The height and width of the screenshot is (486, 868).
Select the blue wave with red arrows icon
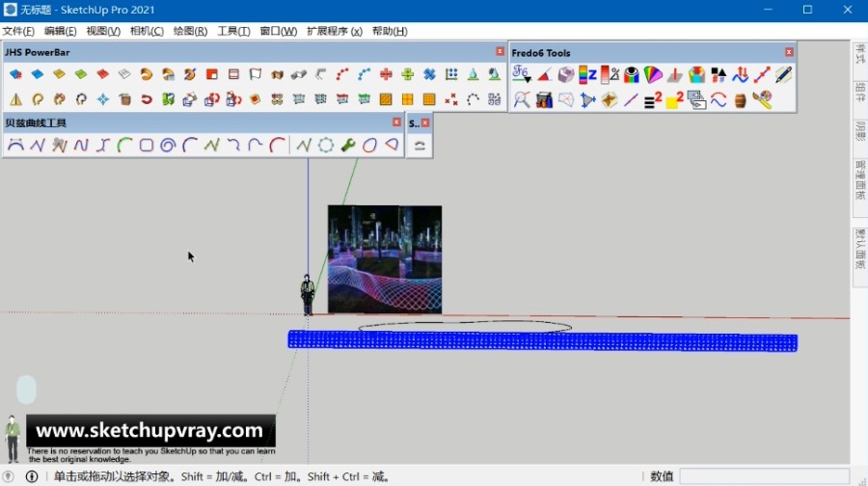(740, 74)
